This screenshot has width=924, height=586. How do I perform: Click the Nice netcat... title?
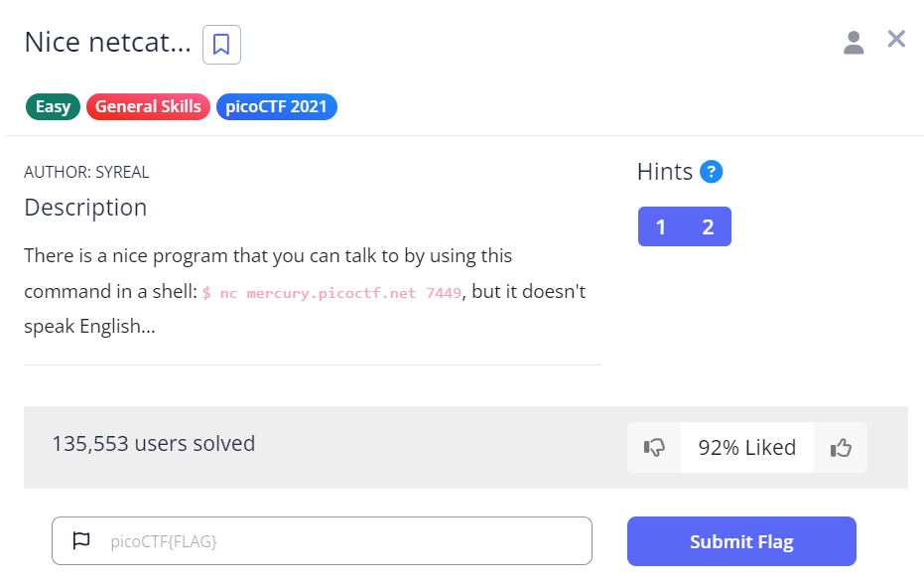point(108,42)
